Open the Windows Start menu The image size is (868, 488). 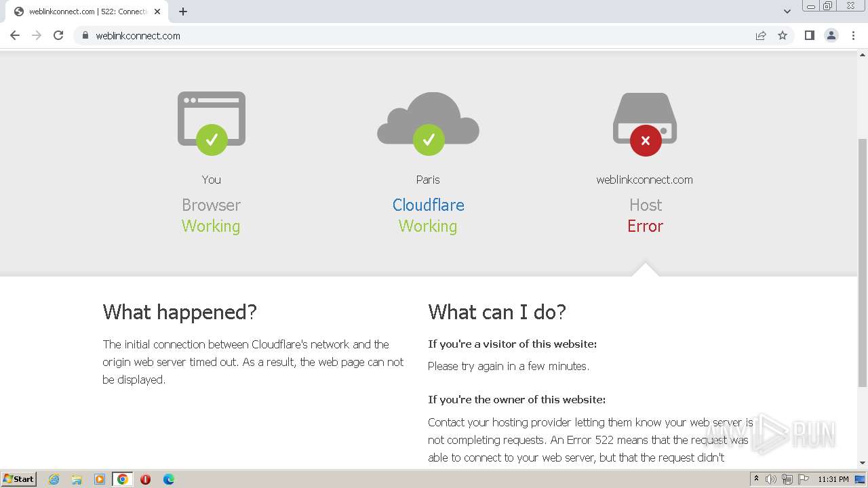pyautogui.click(x=18, y=479)
